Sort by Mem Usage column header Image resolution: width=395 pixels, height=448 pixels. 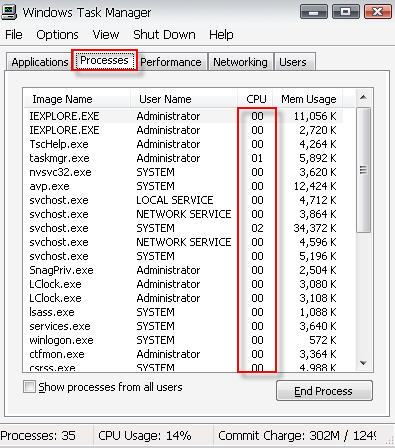pos(309,99)
